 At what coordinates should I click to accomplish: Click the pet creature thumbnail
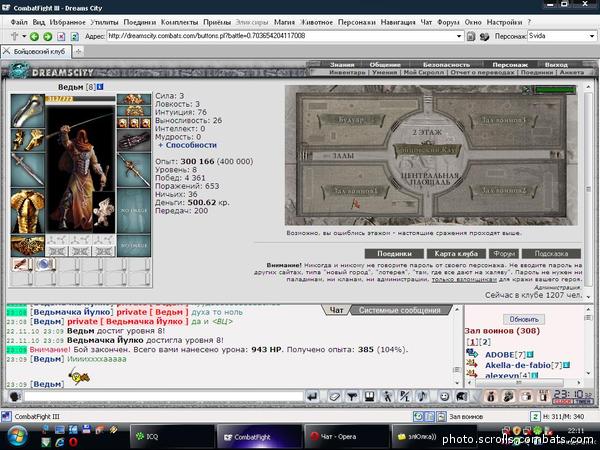coord(104,212)
